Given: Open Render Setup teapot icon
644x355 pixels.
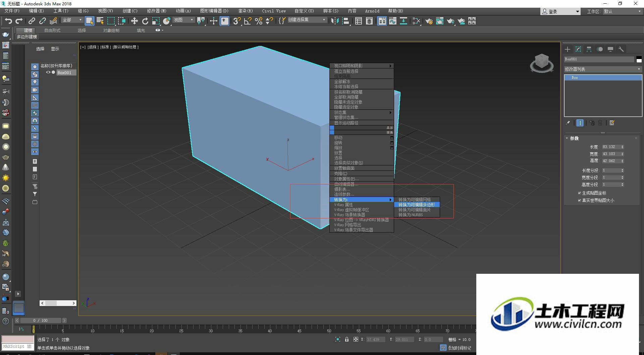Looking at the screenshot, I should (x=429, y=21).
